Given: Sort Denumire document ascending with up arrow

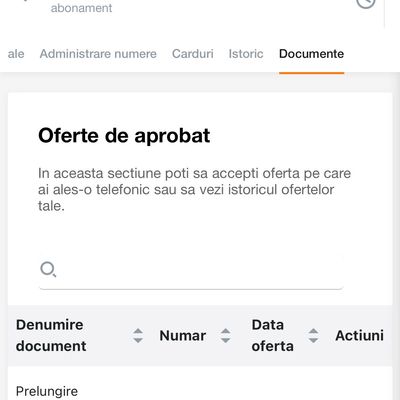Looking at the screenshot, I should [x=138, y=332].
